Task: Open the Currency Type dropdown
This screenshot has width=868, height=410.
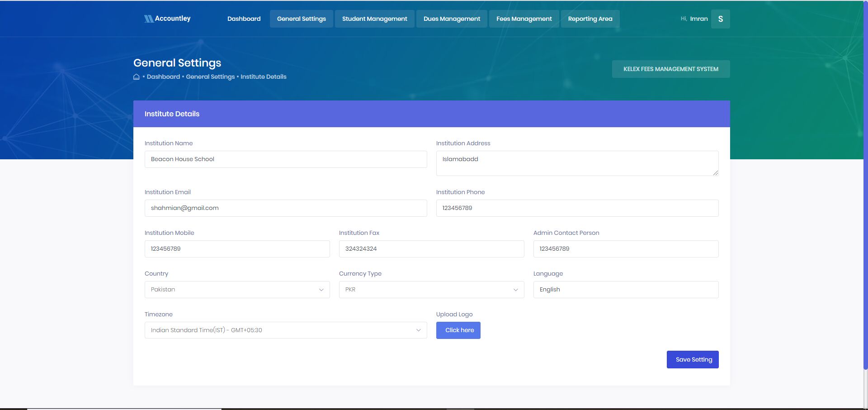Action: (x=431, y=290)
